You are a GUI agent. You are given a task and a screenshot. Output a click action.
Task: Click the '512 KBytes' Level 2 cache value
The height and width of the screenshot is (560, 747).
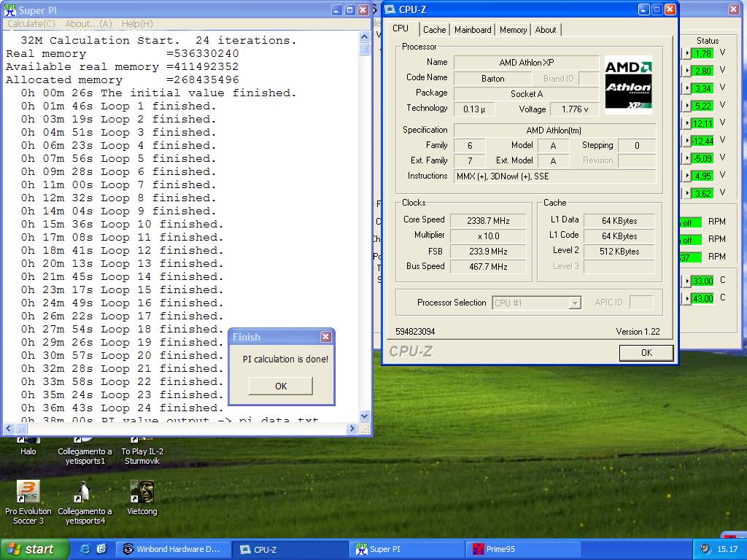(619, 252)
